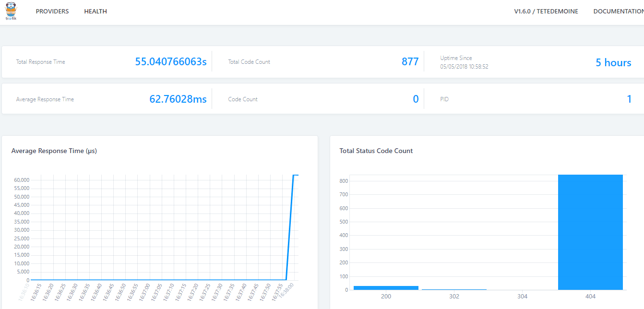Click the PID value 1
Image resolution: width=644 pixels, height=309 pixels.
(629, 99)
